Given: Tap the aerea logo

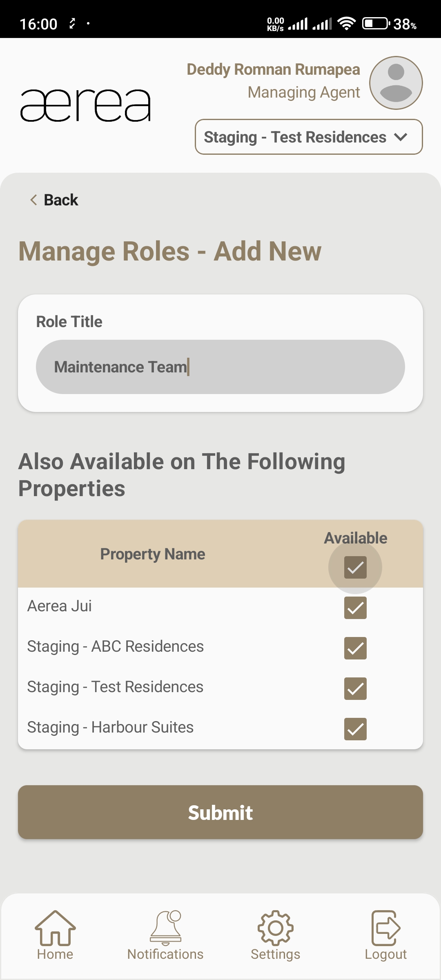Looking at the screenshot, I should (86, 105).
